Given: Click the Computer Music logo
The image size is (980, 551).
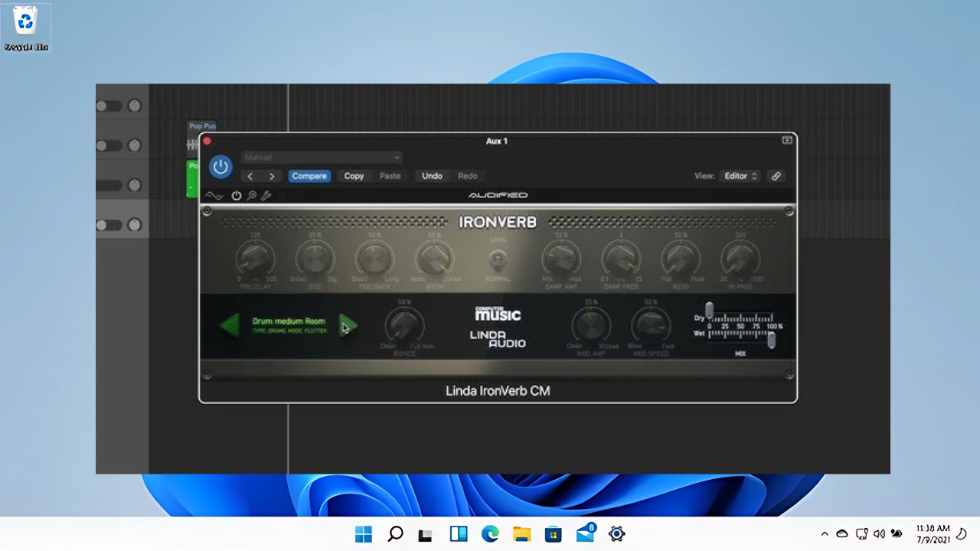Looking at the screenshot, I should [498, 314].
